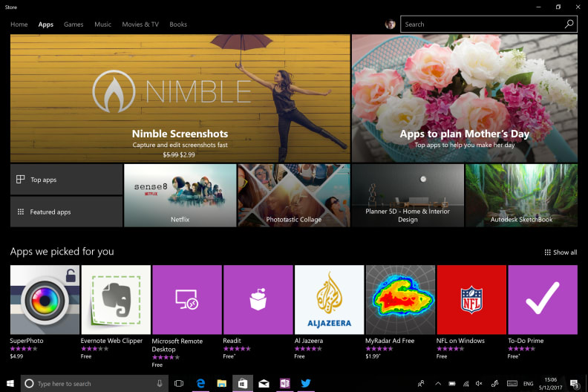Open the Action Center notifications icon

coord(574,383)
